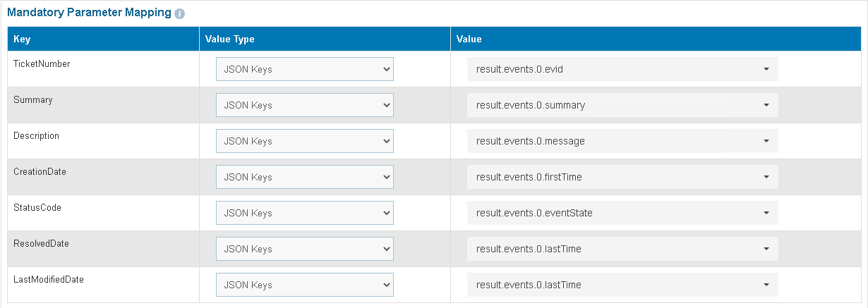Click the Mandatory Parameter Mapping info icon
The height and width of the screenshot is (308, 868).
click(x=180, y=13)
